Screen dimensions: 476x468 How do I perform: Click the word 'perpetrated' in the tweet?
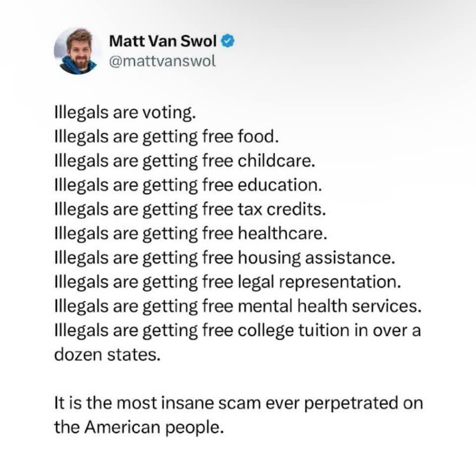(351, 403)
